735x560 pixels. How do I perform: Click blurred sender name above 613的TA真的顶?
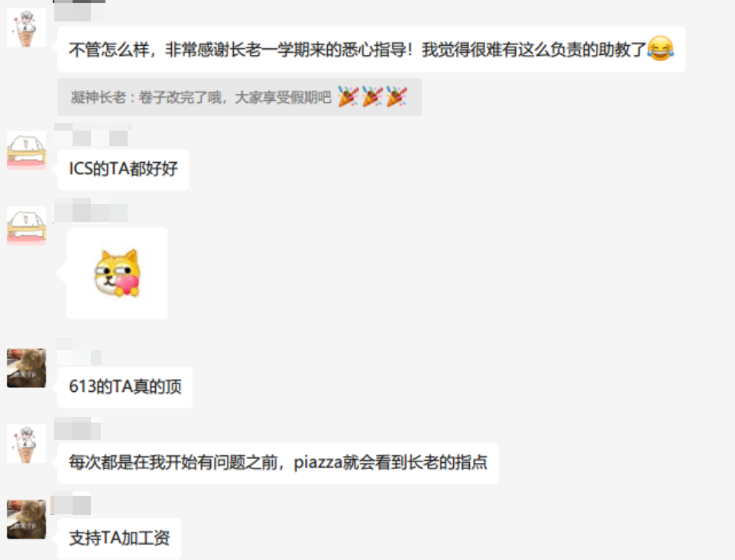click(x=79, y=351)
